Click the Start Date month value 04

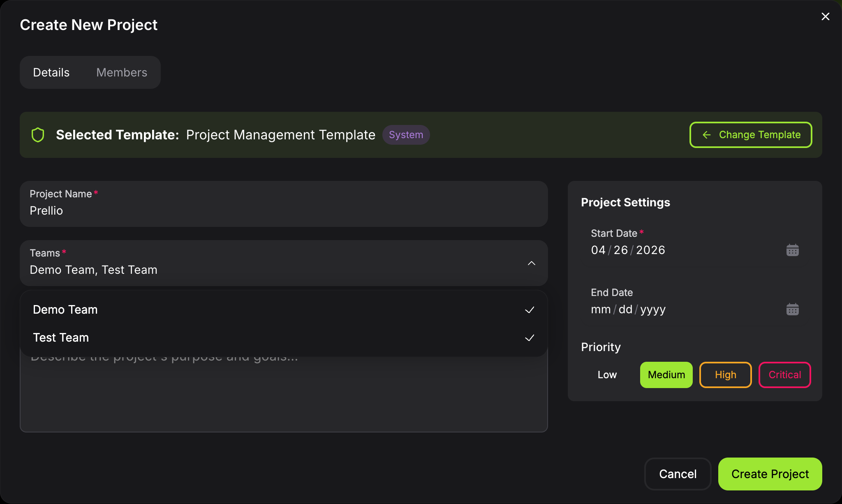[x=598, y=250]
